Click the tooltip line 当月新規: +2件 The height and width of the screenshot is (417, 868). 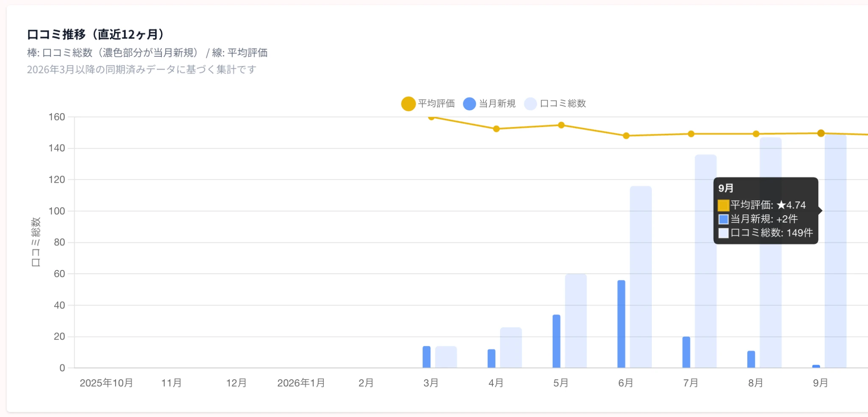tap(758, 219)
